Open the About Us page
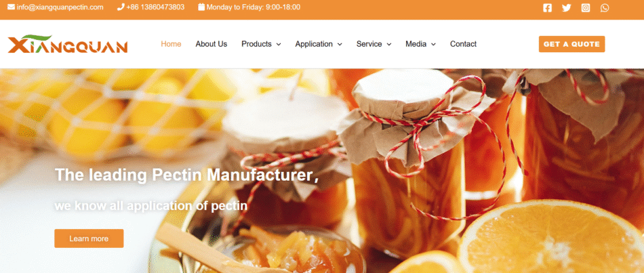This screenshot has width=644, height=273. click(211, 44)
